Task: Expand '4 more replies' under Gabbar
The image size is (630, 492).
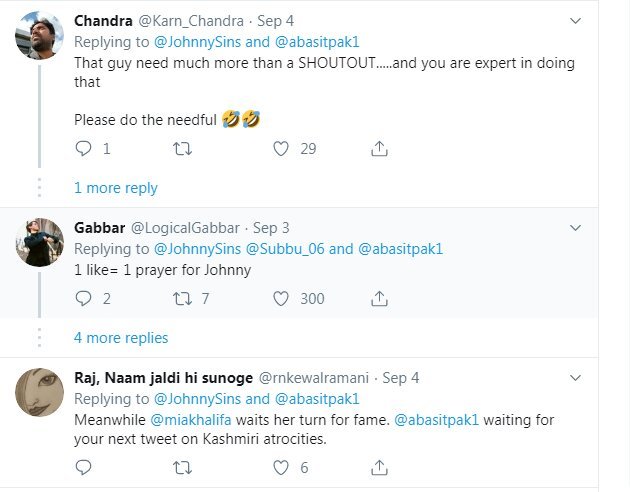Action: (x=121, y=337)
